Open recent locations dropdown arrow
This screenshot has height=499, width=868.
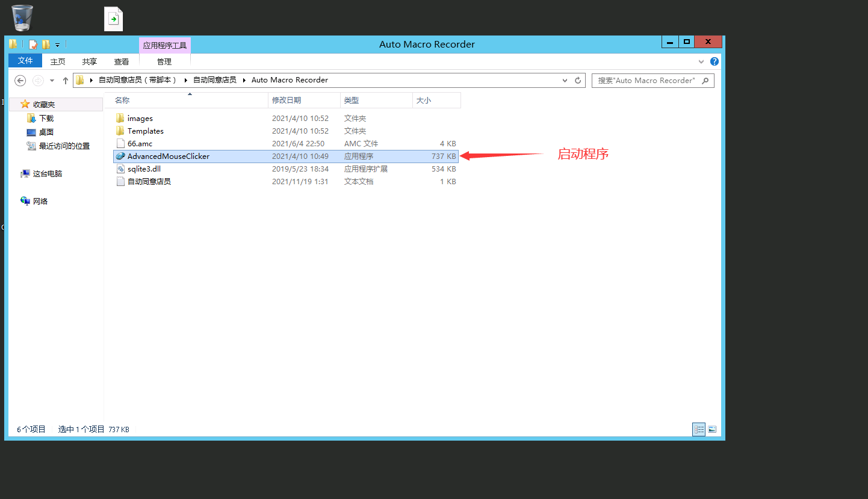coord(52,80)
